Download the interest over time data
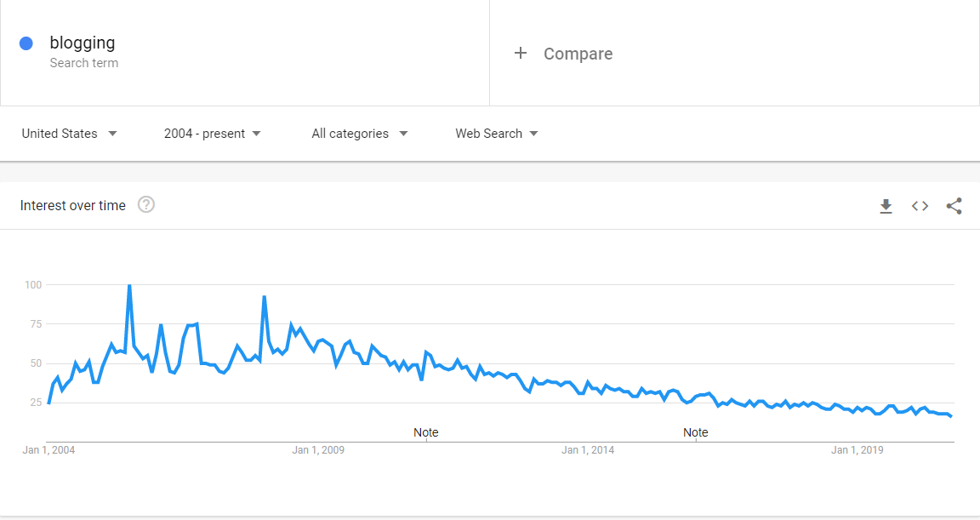The image size is (980, 520). (x=886, y=206)
